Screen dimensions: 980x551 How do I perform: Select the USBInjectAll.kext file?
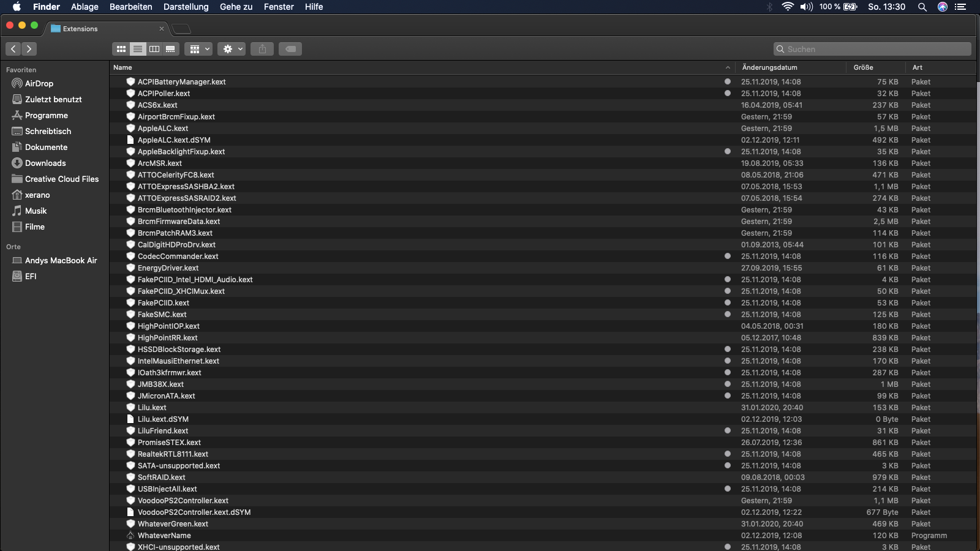[x=543, y=489]
